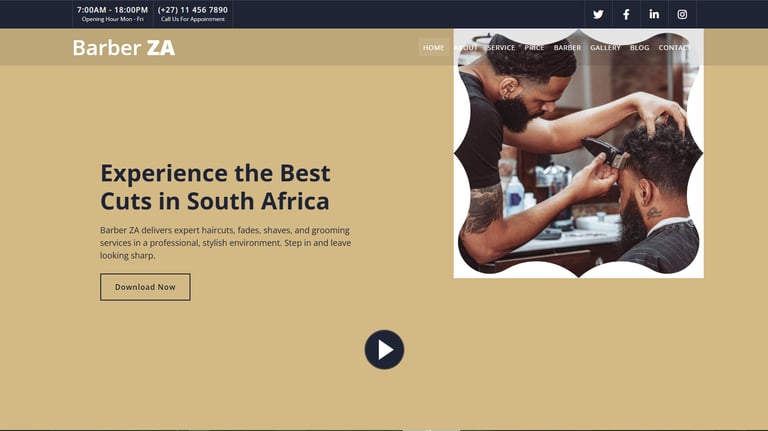
Task: Open the Instagram social icon
Action: [x=682, y=14]
